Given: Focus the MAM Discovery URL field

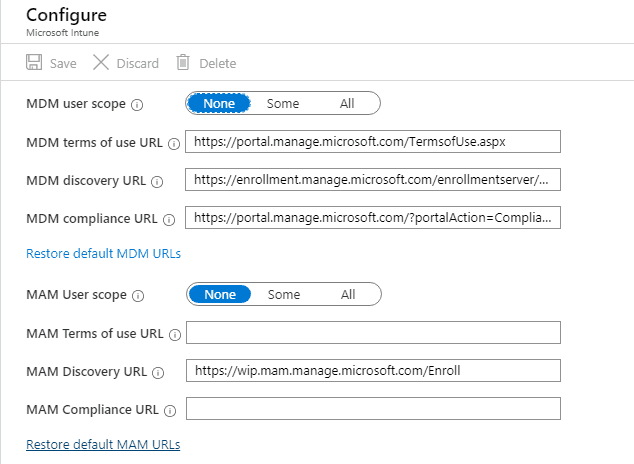Looking at the screenshot, I should point(373,370).
